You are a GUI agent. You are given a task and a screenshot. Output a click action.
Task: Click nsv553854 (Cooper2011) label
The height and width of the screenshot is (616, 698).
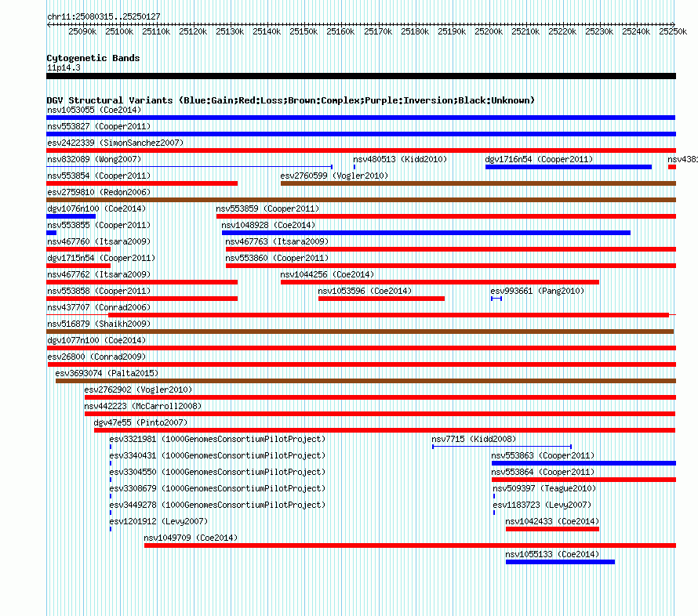click(x=99, y=176)
